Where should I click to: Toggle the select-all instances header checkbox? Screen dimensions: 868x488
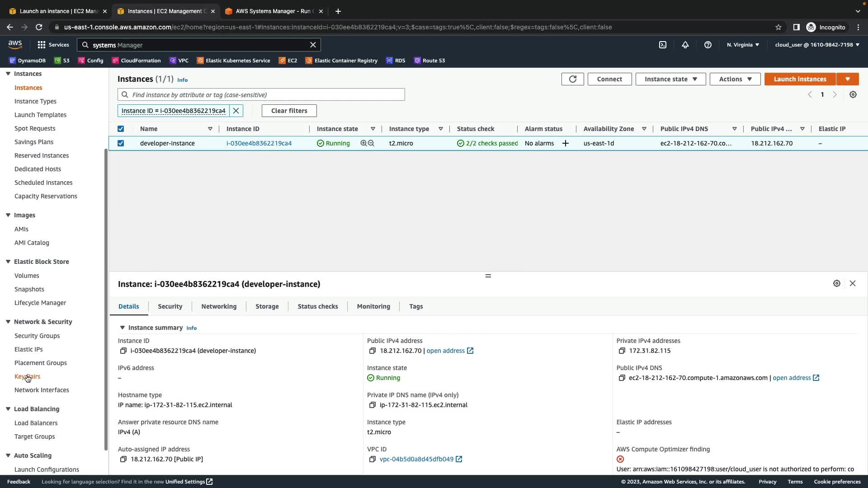[x=121, y=129]
